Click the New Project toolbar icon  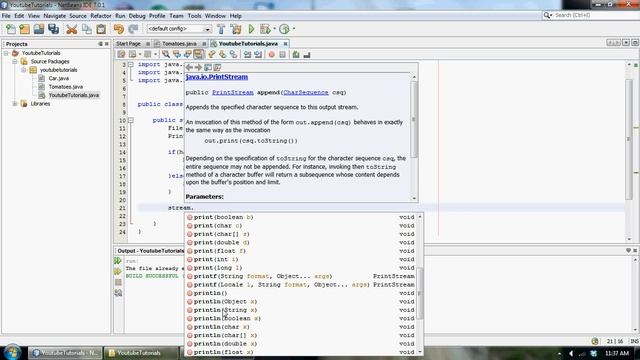click(x=24, y=29)
